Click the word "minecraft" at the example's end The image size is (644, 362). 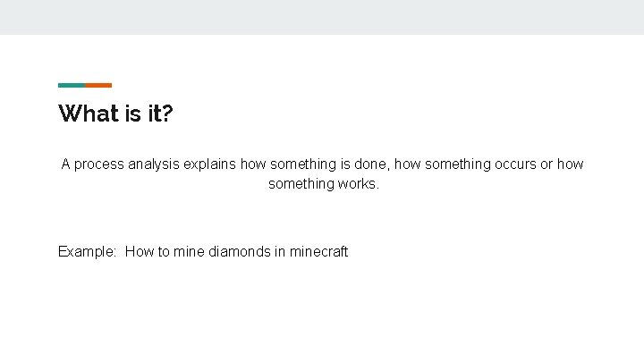(x=318, y=252)
